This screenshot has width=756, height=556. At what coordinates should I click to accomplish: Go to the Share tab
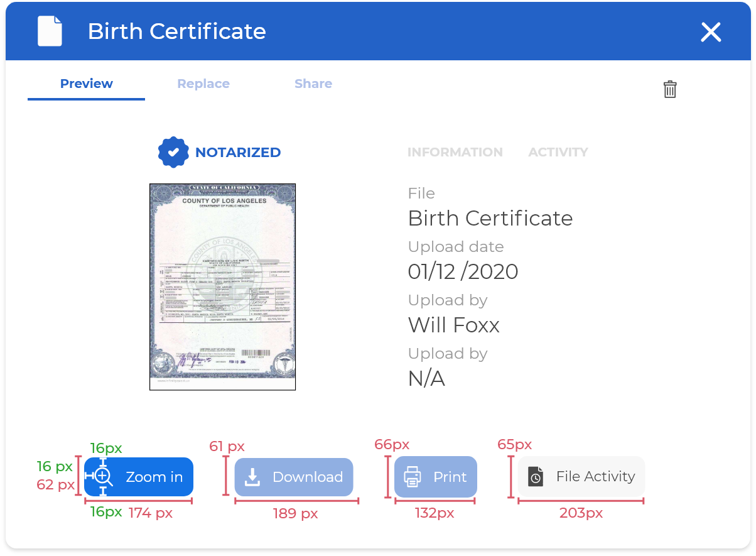[x=313, y=84]
